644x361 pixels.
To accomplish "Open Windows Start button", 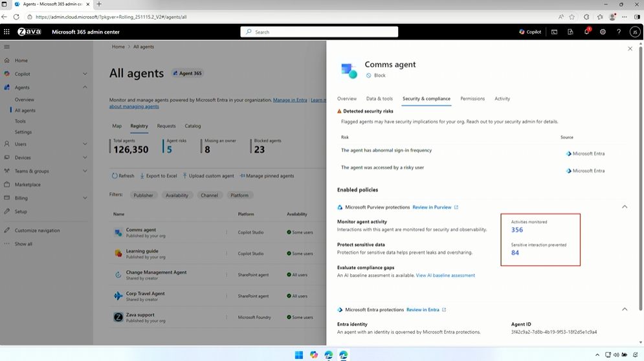I will pos(299,355).
